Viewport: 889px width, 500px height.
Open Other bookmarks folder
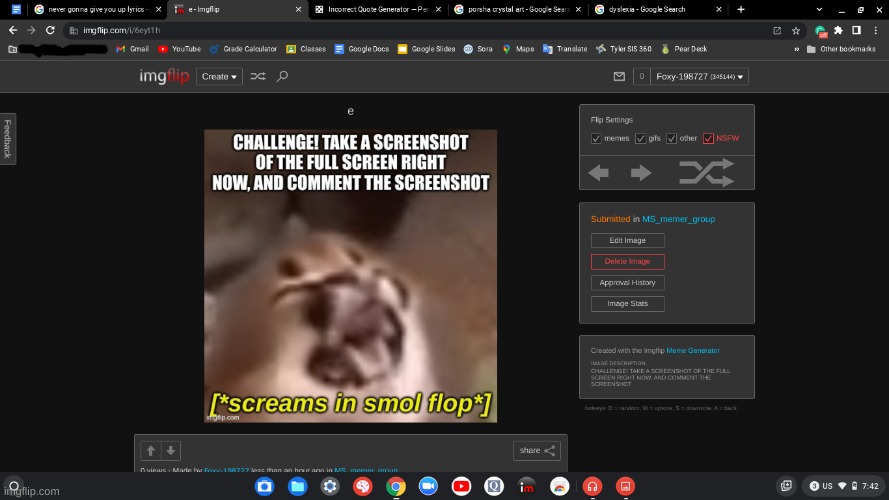[x=841, y=49]
